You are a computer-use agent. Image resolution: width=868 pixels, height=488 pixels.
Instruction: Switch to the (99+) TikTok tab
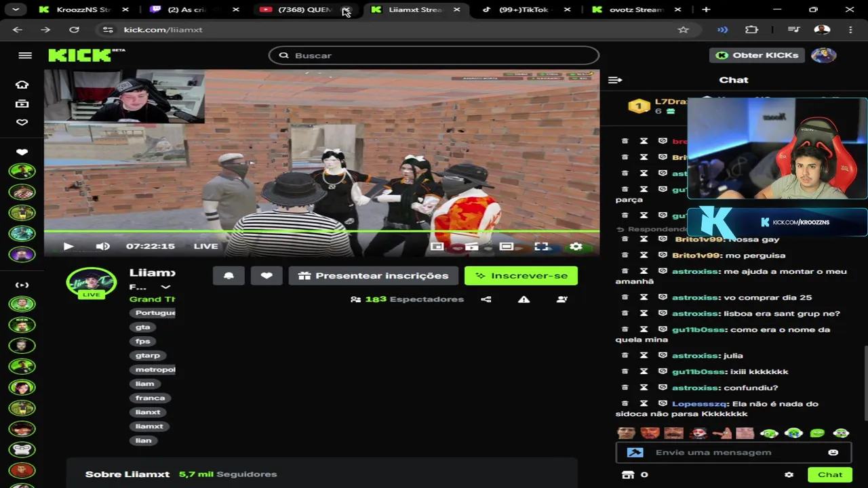coord(524,9)
